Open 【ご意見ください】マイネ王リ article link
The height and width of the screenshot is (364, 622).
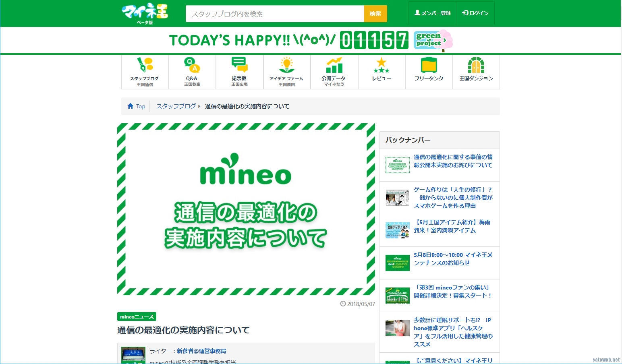coord(453,360)
